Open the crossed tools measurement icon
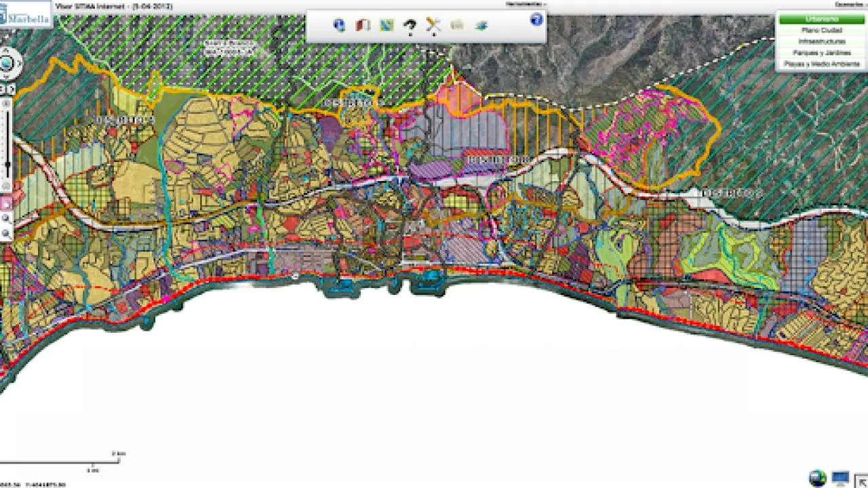The width and height of the screenshot is (868, 488). [433, 26]
